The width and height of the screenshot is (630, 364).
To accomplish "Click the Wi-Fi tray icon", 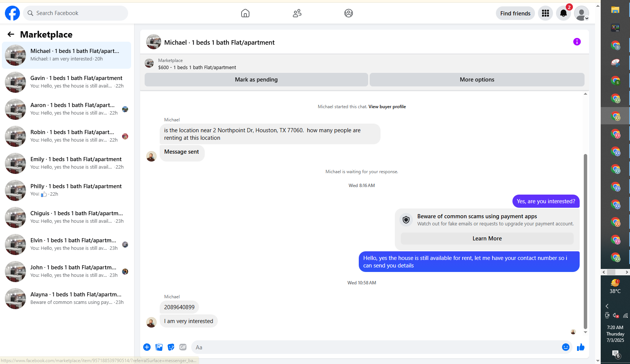I will pos(625,316).
